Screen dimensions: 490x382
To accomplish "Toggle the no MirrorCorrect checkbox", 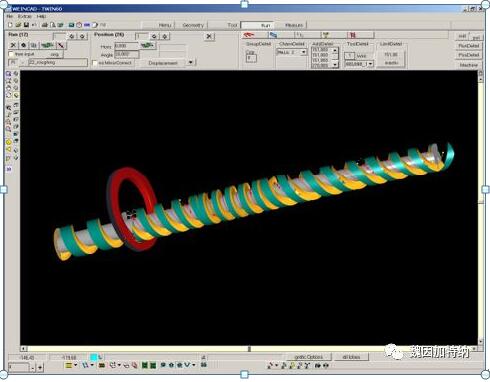I will [x=95, y=63].
